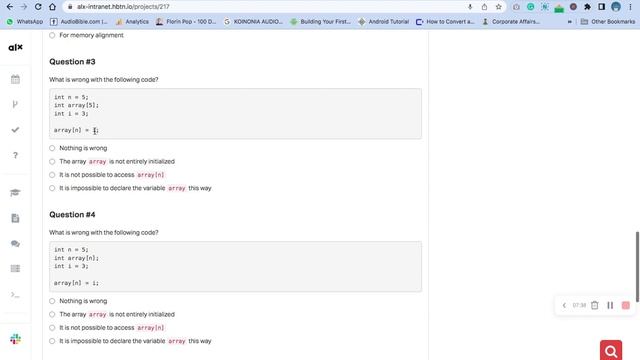Open the document icon in the sidebar
640x360 pixels.
click(x=15, y=218)
